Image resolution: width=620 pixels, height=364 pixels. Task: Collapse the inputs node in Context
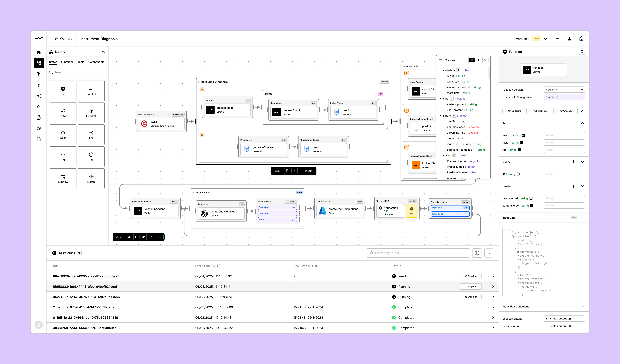[440, 116]
